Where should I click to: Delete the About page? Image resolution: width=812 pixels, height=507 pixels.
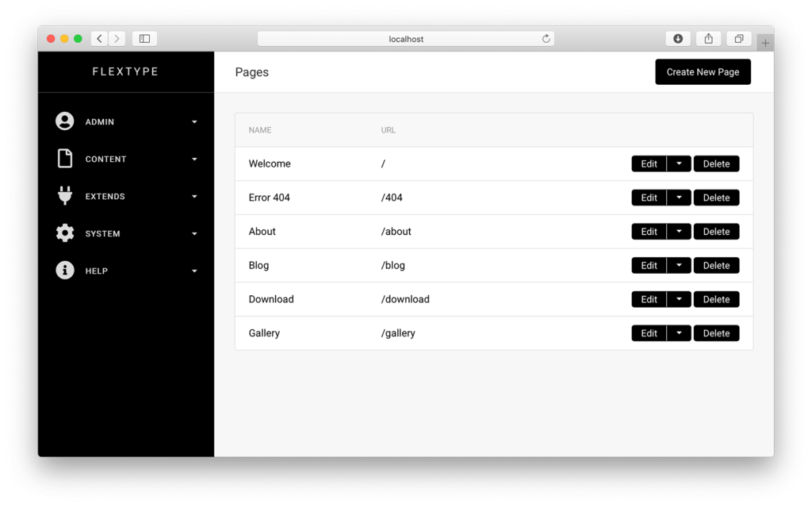[716, 232]
